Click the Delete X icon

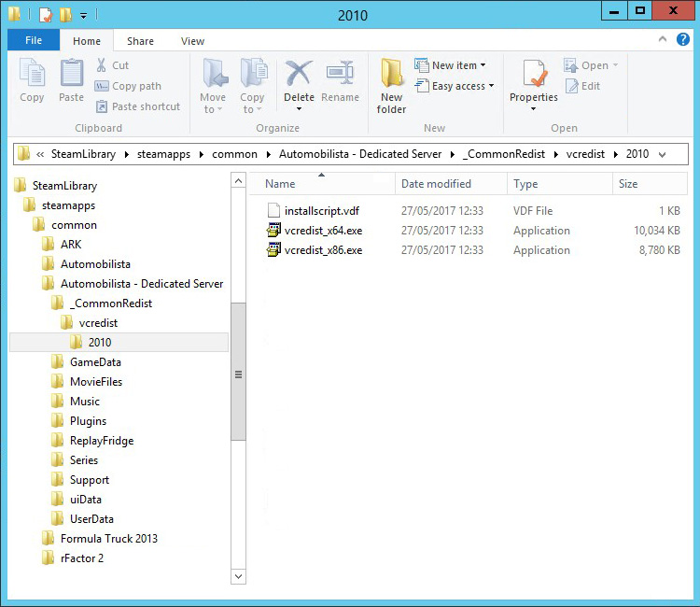tap(299, 73)
